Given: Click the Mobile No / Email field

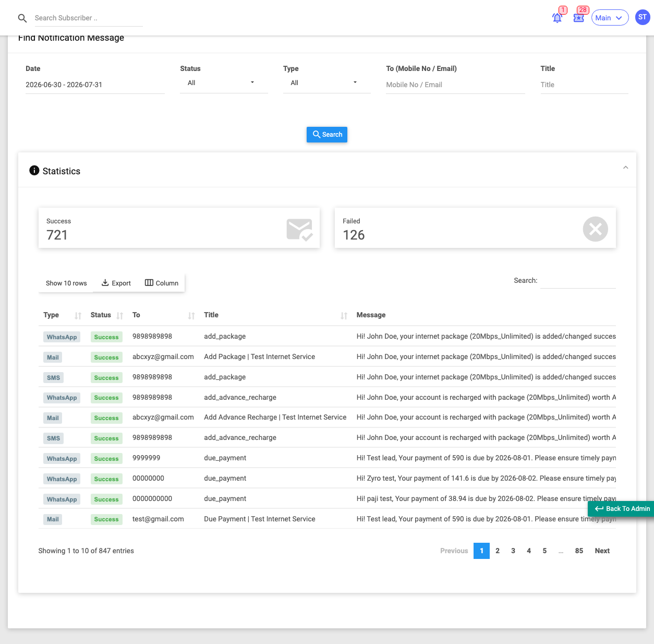Looking at the screenshot, I should [x=455, y=85].
